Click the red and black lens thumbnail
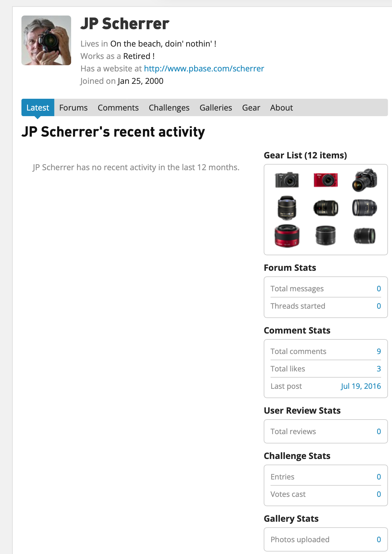This screenshot has height=554, width=392. 287,236
